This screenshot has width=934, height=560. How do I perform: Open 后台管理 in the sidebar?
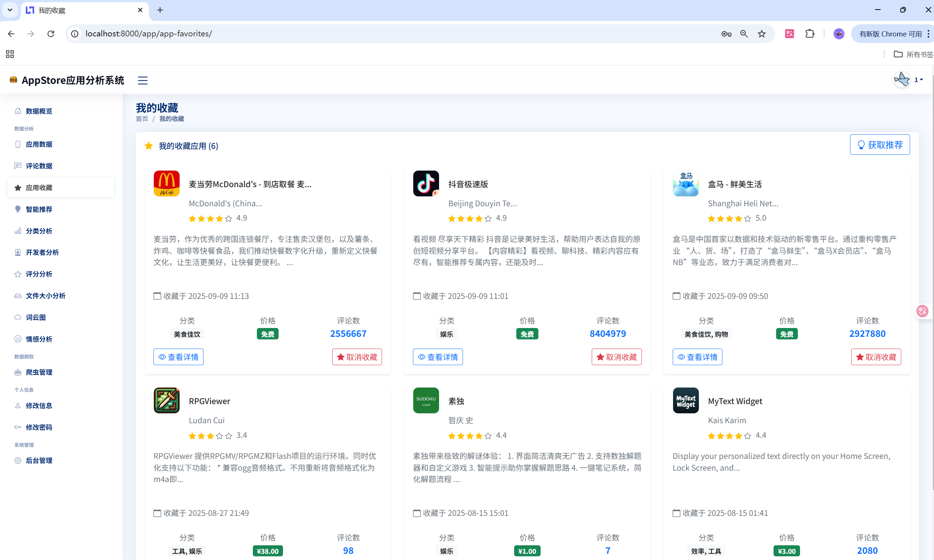point(60,460)
